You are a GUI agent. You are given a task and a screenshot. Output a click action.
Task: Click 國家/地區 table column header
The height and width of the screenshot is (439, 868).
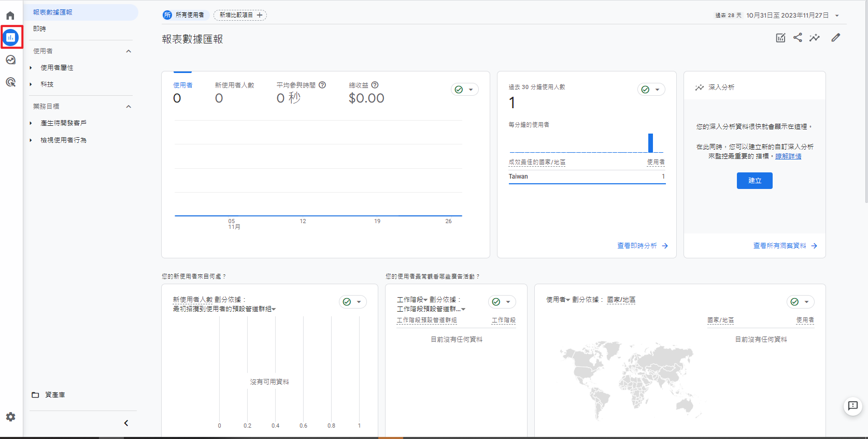pos(720,320)
